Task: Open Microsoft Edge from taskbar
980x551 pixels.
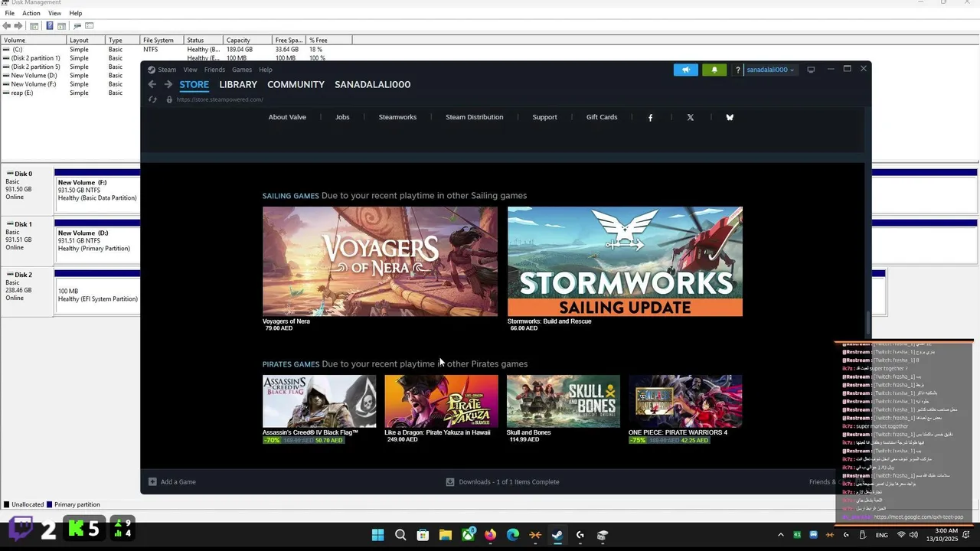Action: [512, 535]
